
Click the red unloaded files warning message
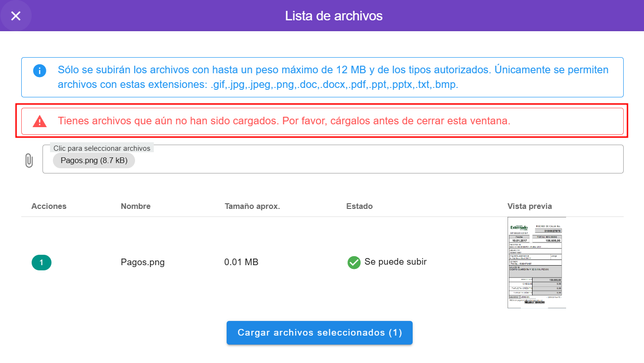[284, 121]
